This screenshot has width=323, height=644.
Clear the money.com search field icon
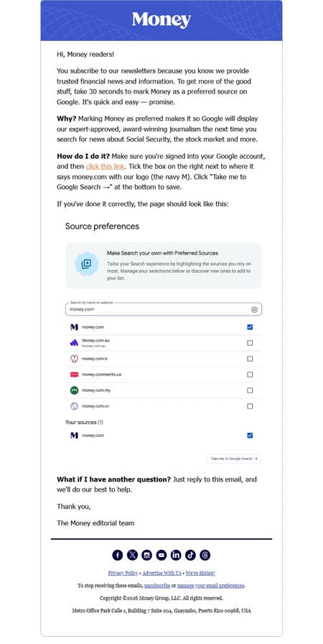[254, 310]
